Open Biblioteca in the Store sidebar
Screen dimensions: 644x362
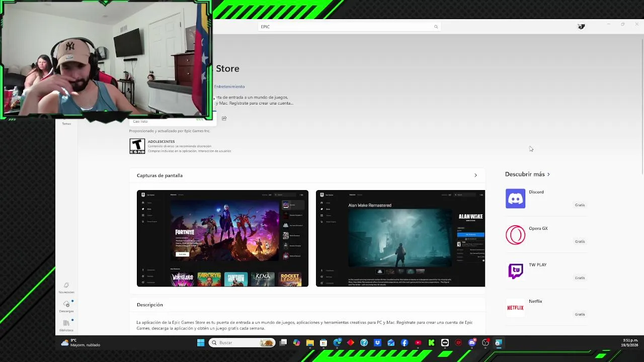point(66,325)
